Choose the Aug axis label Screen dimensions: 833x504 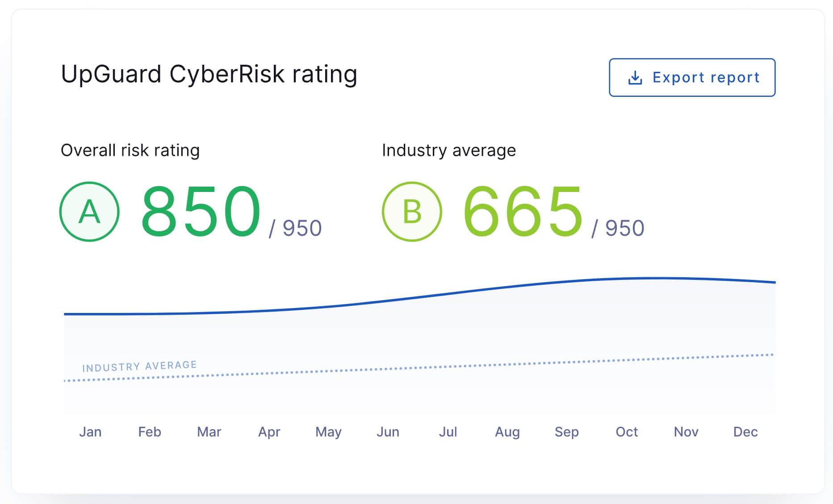pos(507,432)
